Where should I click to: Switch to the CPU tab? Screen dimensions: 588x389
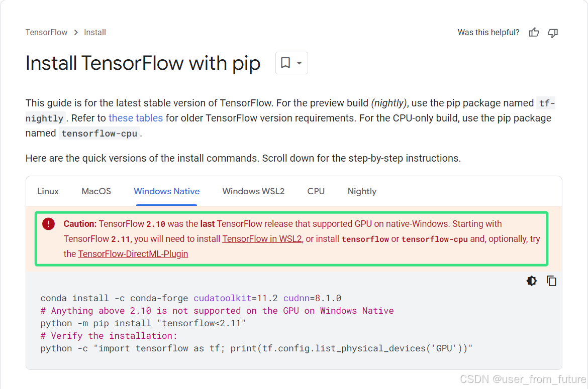[316, 191]
